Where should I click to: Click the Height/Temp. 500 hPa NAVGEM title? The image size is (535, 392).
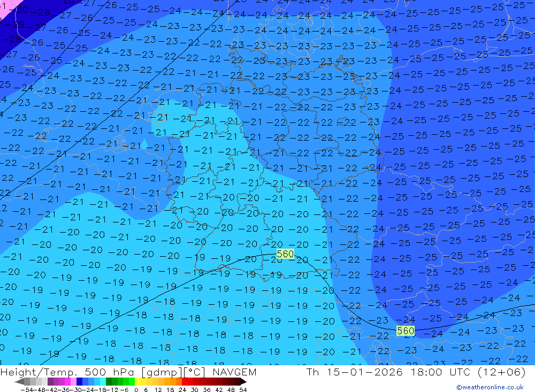click(128, 372)
